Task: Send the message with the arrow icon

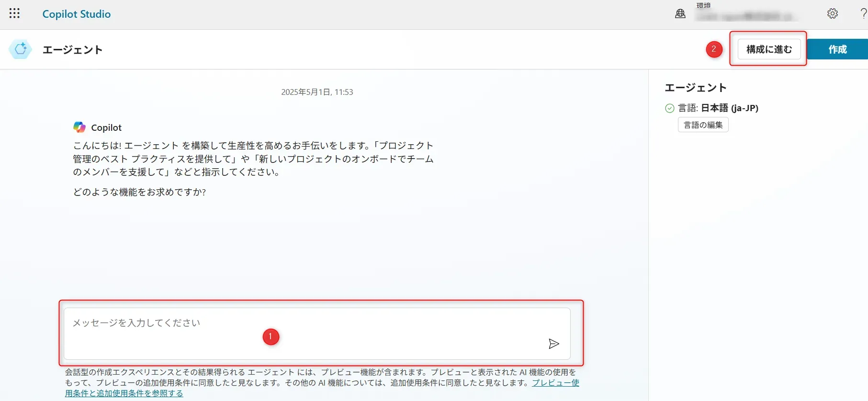Action: pyautogui.click(x=553, y=344)
